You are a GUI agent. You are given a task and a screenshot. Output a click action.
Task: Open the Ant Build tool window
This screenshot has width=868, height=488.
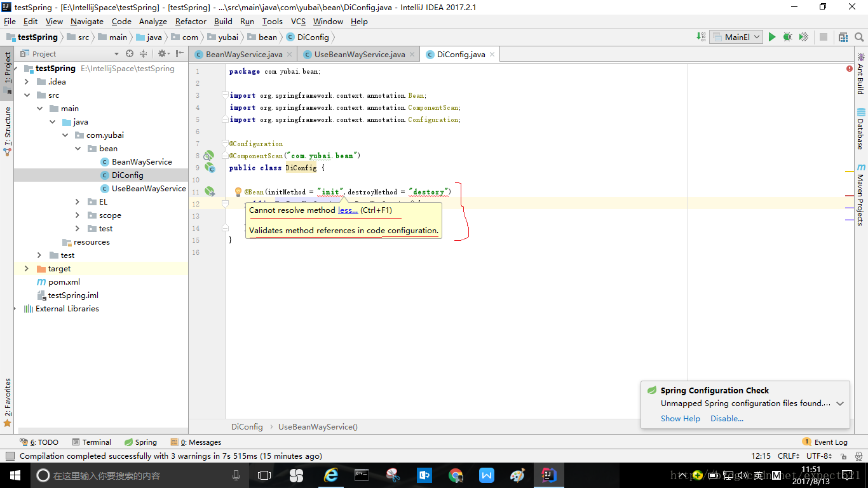pos(860,74)
